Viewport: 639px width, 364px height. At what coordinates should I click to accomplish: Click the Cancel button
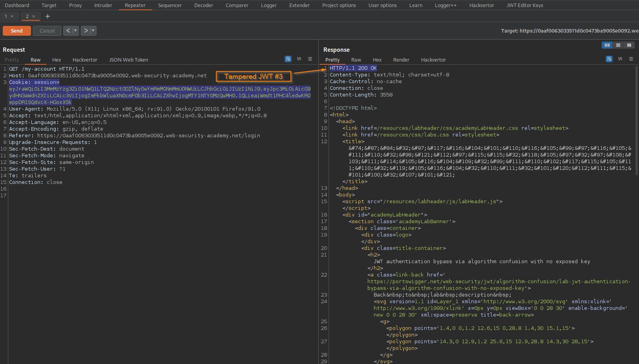47,31
